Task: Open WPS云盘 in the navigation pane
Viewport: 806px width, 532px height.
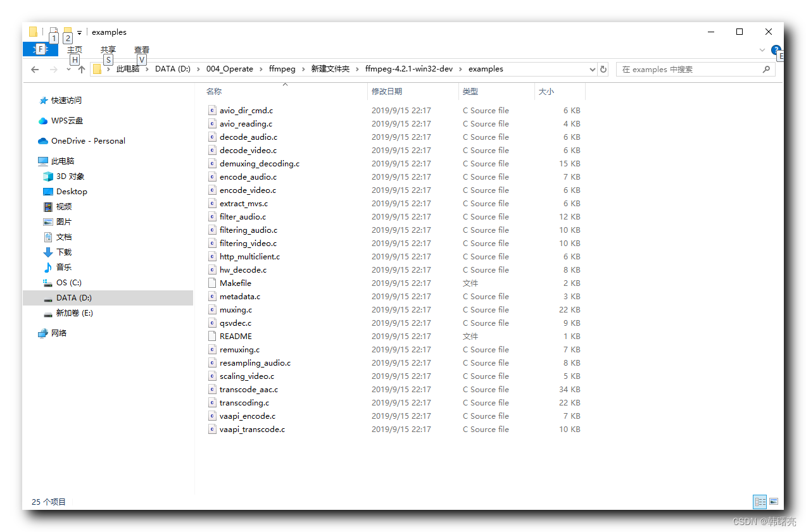Action: point(69,120)
